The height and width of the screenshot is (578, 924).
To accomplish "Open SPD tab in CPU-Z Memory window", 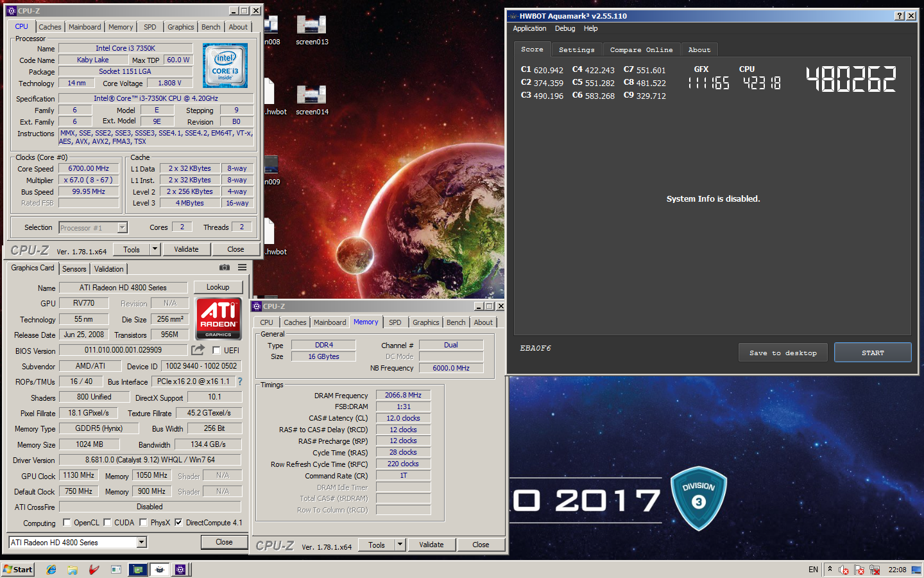I will pos(395,322).
